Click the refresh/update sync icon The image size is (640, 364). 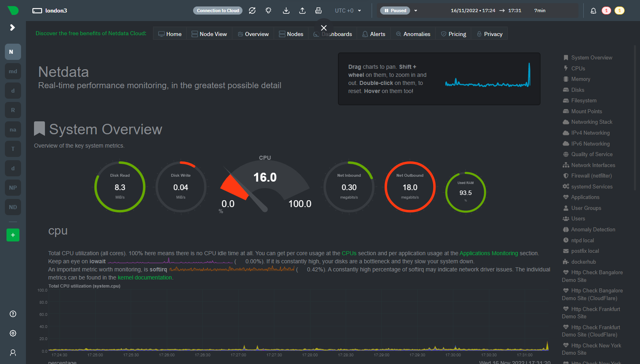coord(252,11)
